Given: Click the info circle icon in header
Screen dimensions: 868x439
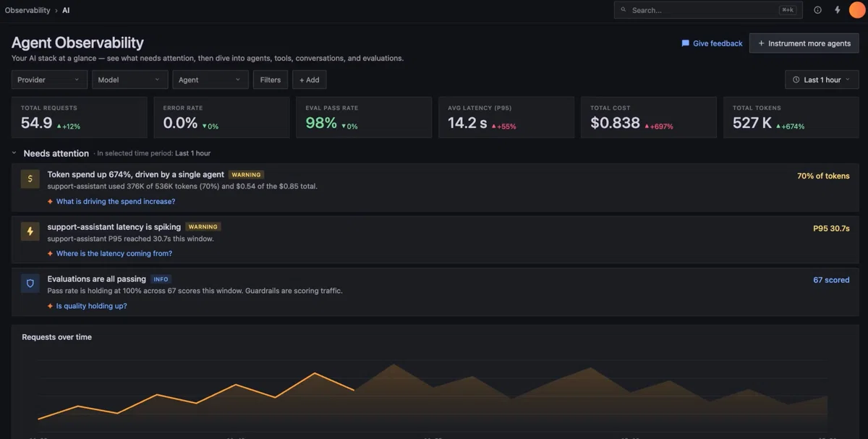Looking at the screenshot, I should [x=817, y=10].
